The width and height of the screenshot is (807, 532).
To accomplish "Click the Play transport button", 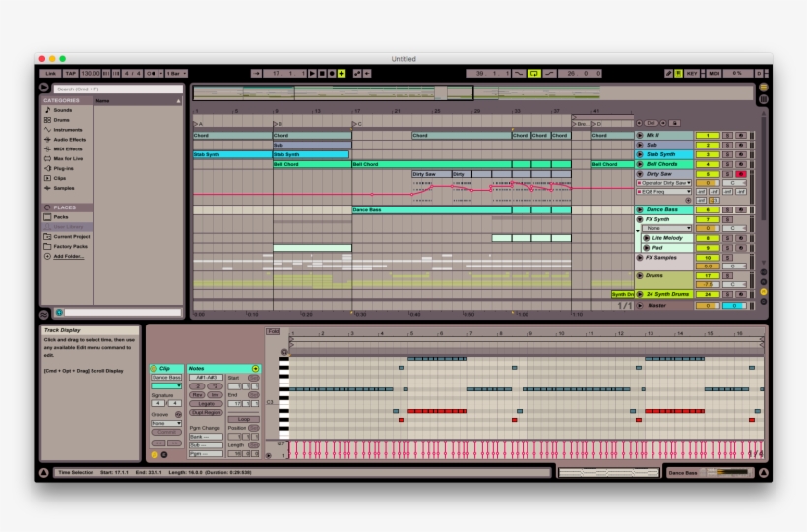I will pos(312,74).
